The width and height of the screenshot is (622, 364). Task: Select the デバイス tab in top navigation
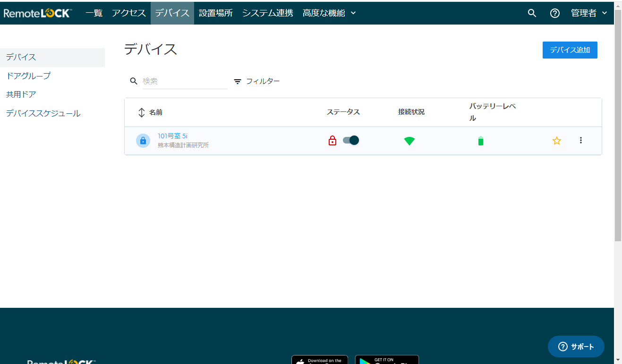[x=172, y=13]
